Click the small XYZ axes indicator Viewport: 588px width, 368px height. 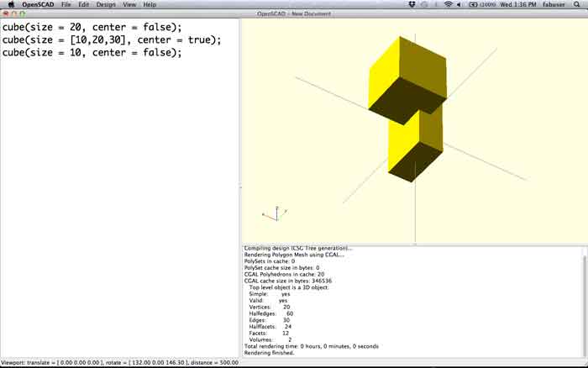click(275, 213)
